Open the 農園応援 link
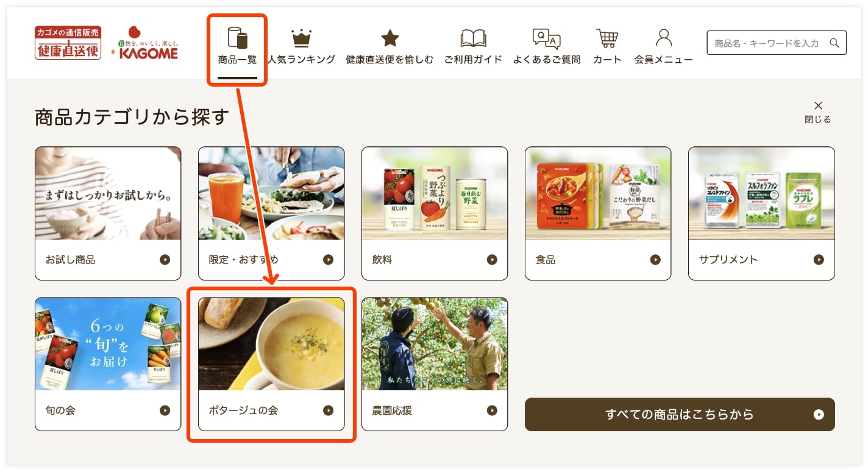The width and height of the screenshot is (868, 472). [435, 364]
